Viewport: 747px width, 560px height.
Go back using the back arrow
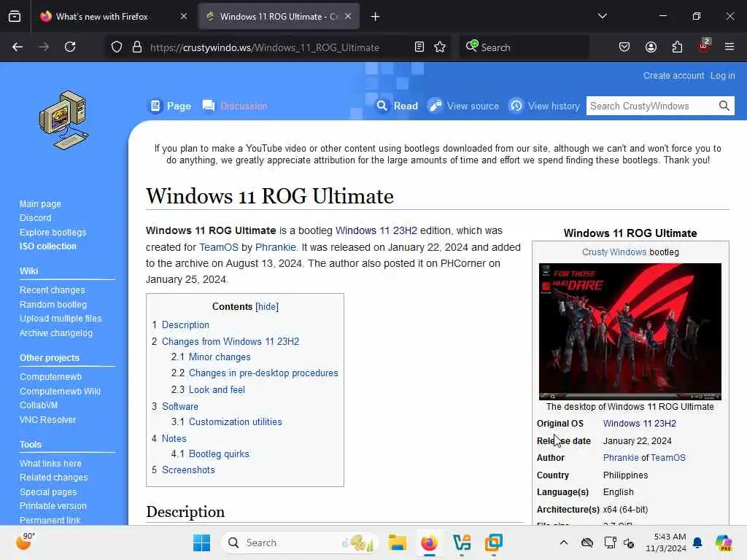tap(18, 47)
